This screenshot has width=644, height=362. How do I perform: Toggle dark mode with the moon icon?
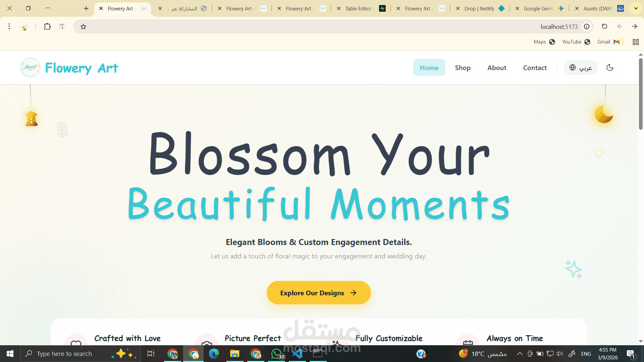point(610,68)
